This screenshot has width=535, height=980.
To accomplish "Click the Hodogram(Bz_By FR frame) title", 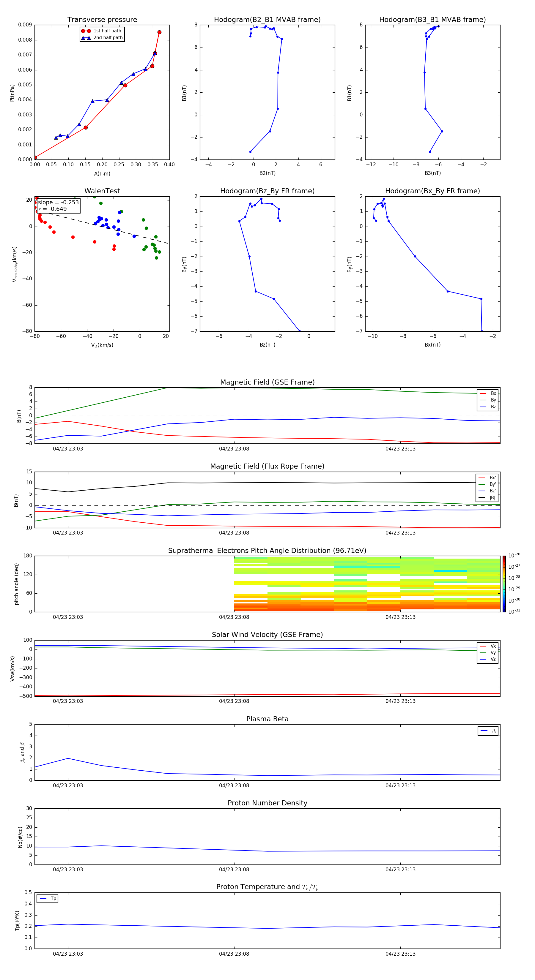I will (267, 191).
